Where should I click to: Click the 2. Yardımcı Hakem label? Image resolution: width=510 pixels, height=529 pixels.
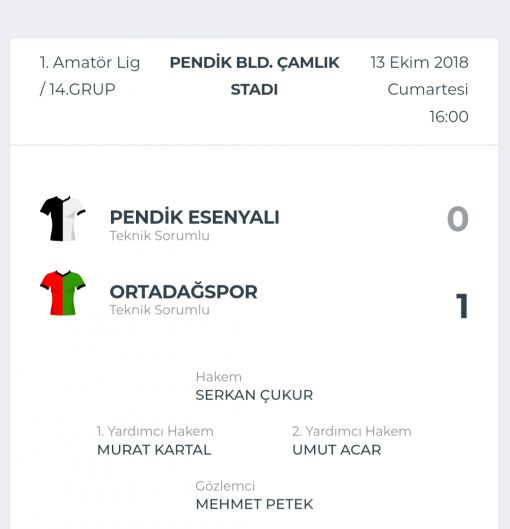click(x=352, y=431)
